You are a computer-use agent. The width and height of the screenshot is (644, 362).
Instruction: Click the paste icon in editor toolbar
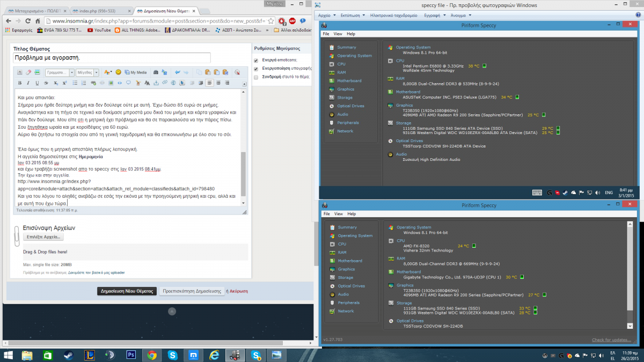pyautogui.click(x=208, y=72)
